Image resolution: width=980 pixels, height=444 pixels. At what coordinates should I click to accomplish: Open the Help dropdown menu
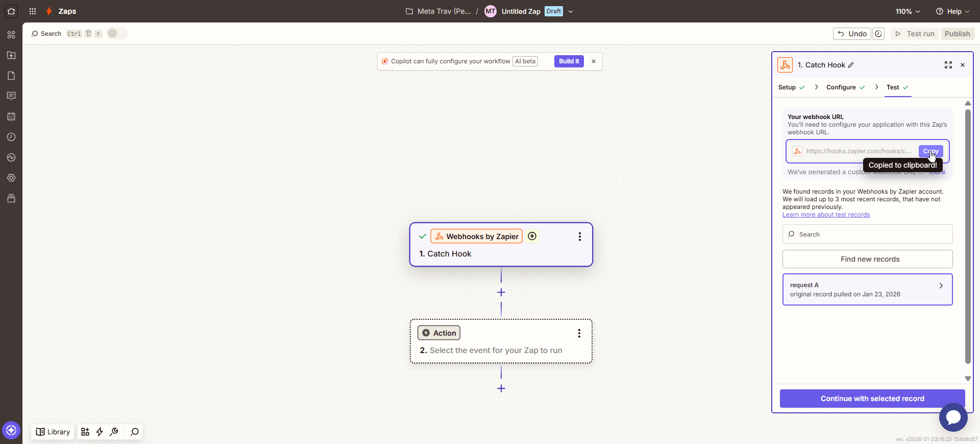click(952, 11)
